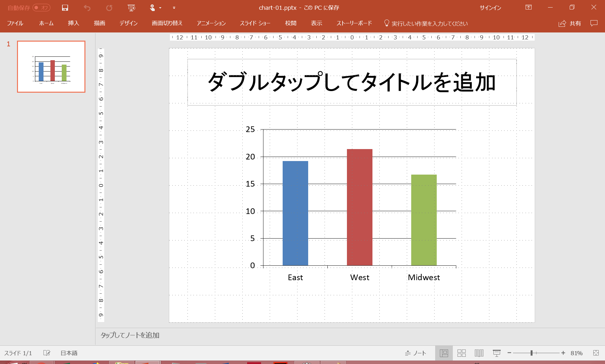Viewport: 605px width, 364px height.
Task: Open the ribbon display options menu
Action: tap(528, 8)
